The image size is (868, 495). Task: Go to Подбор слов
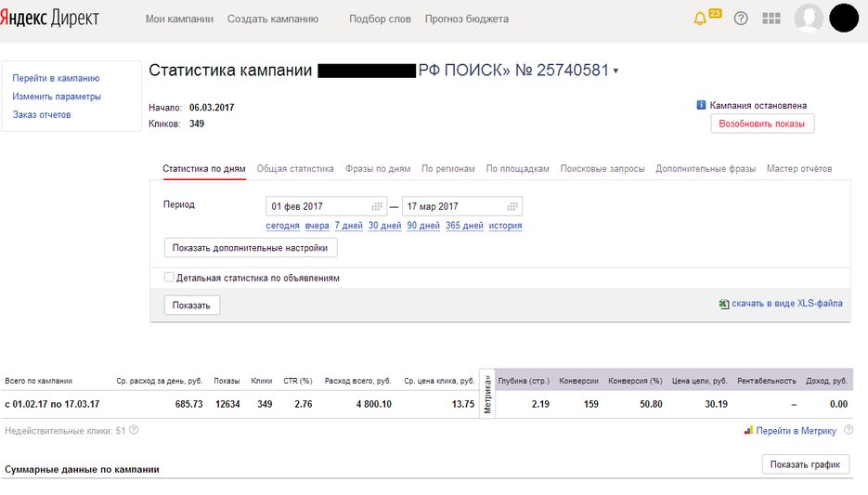[x=380, y=19]
